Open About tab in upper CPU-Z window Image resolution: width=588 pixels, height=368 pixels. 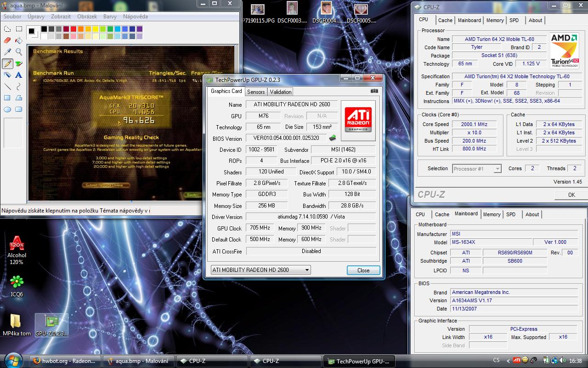535,20
